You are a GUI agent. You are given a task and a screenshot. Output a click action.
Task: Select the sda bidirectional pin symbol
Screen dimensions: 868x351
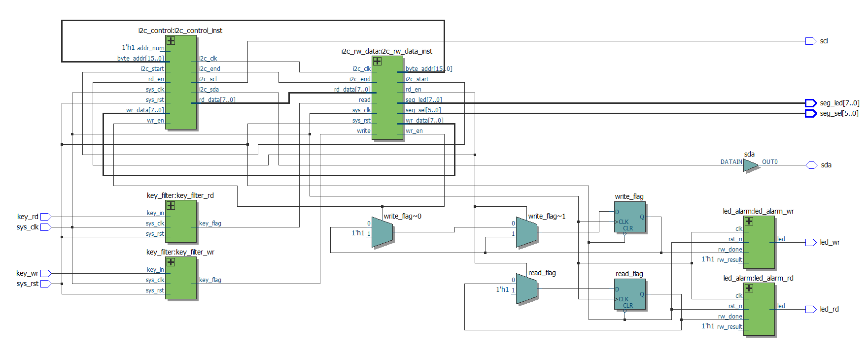pyautogui.click(x=811, y=165)
